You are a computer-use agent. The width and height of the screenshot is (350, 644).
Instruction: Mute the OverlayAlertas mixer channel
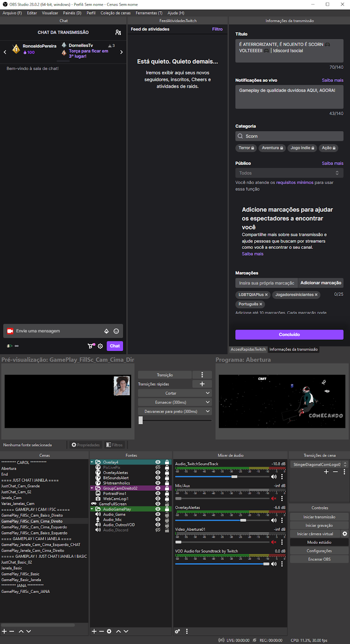click(x=274, y=520)
